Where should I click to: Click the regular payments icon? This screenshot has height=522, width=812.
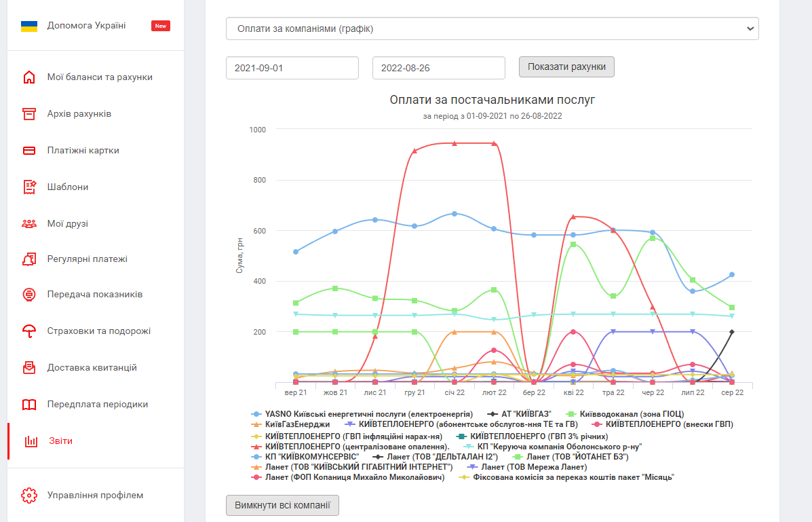tap(29, 259)
